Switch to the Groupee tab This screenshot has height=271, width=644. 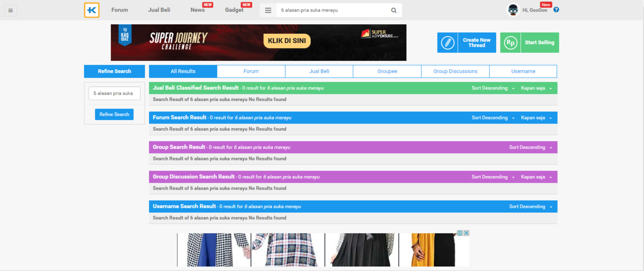(x=387, y=71)
